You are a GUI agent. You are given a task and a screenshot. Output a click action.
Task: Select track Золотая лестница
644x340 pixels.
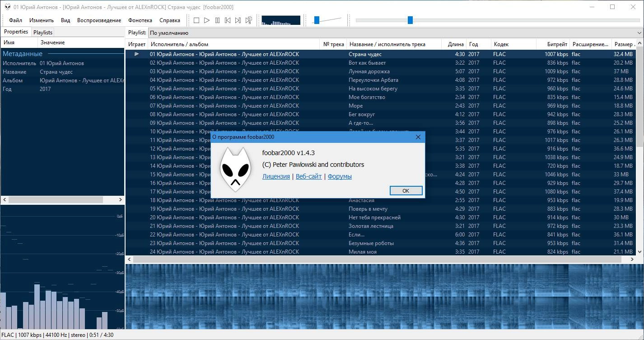381,226
